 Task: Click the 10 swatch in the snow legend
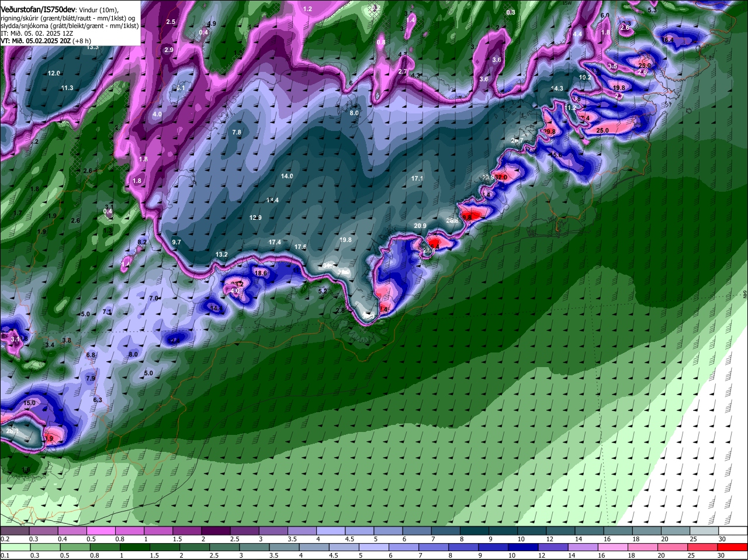tap(532, 531)
